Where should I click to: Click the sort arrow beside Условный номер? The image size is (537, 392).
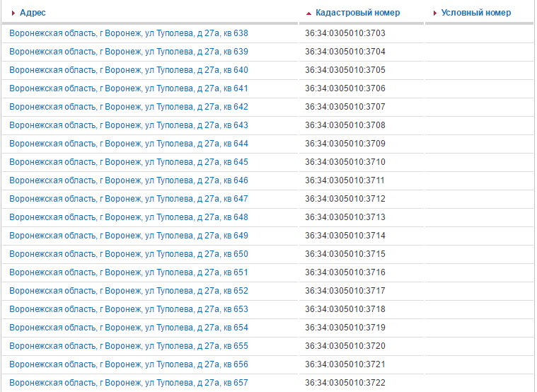coord(434,13)
